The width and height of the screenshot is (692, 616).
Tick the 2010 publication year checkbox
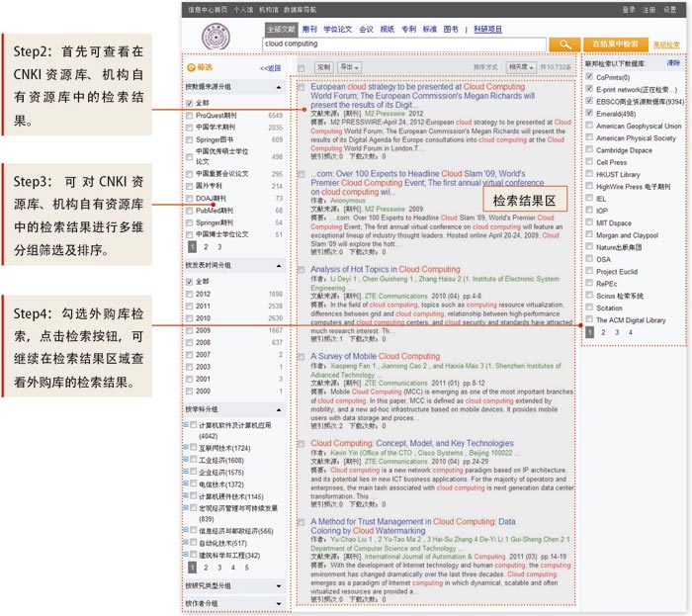[x=190, y=318]
